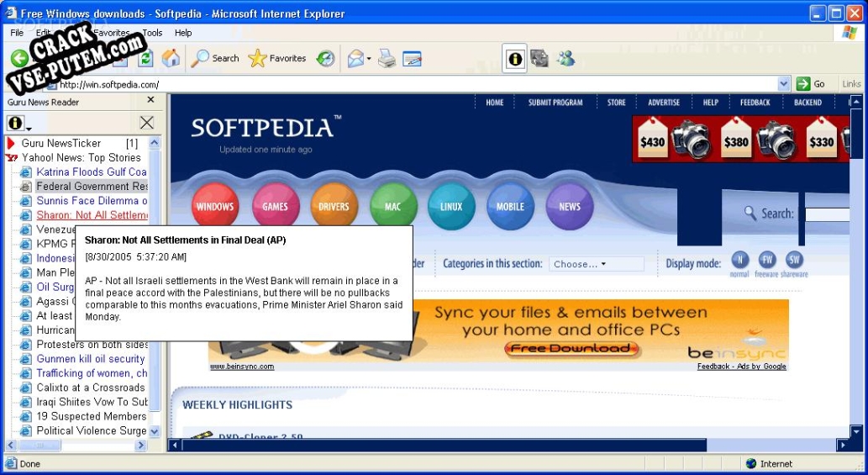
Task: Click the green Back arrow button
Action: [19, 58]
